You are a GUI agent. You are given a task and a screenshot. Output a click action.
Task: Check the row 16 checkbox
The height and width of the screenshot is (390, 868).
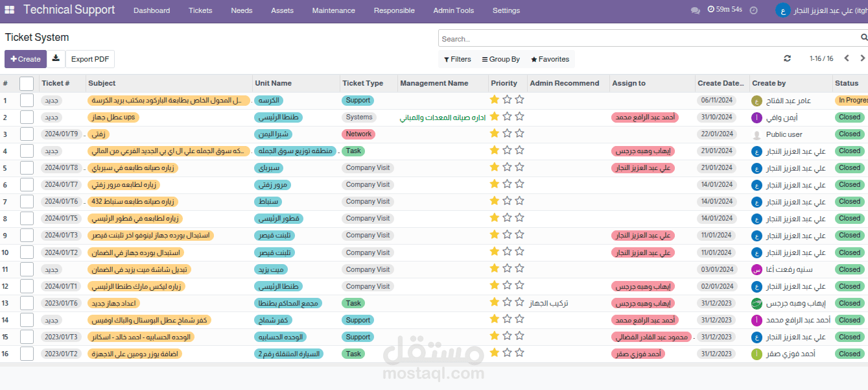[x=27, y=353]
